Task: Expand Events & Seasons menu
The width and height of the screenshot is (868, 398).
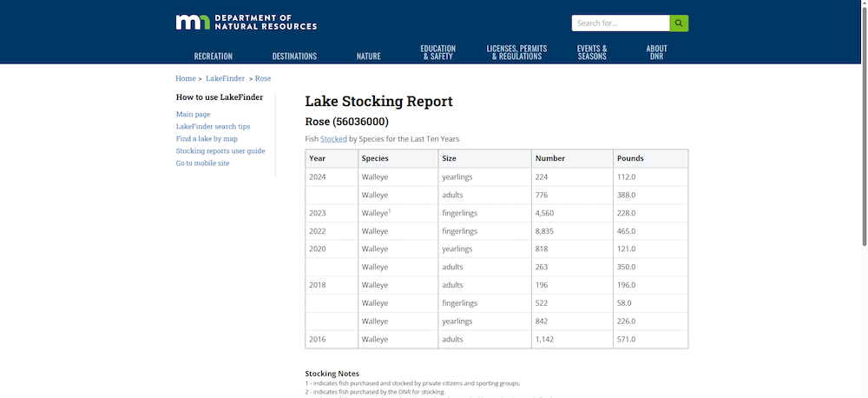Action: 592,52
